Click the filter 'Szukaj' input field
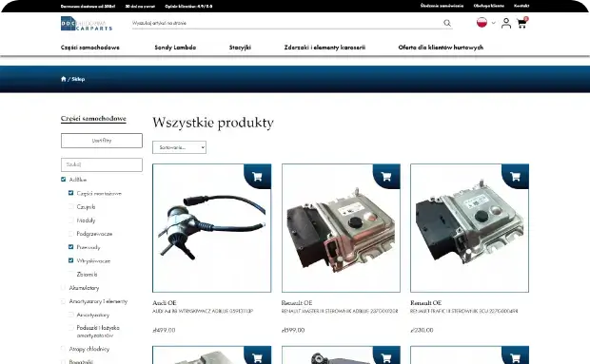 [102, 164]
